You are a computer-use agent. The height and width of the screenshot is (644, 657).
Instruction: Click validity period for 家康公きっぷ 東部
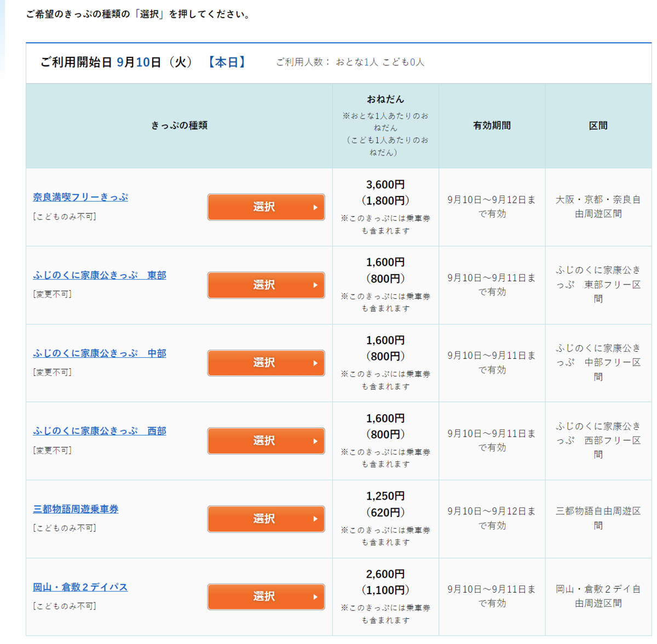point(492,285)
